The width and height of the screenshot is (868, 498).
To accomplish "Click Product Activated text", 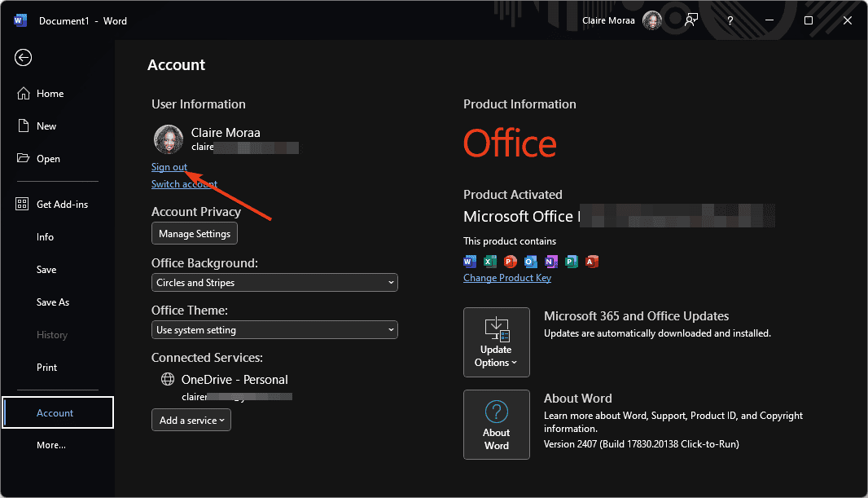I will [x=513, y=195].
